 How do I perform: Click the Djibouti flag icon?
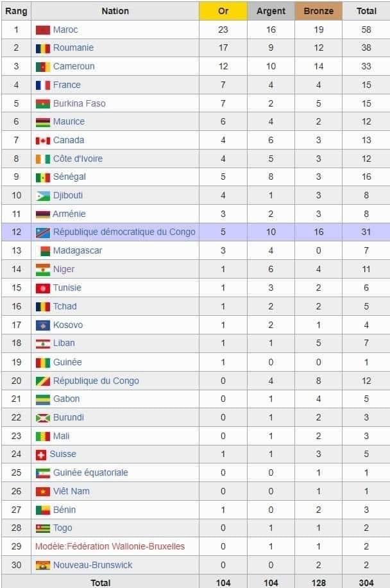43,196
